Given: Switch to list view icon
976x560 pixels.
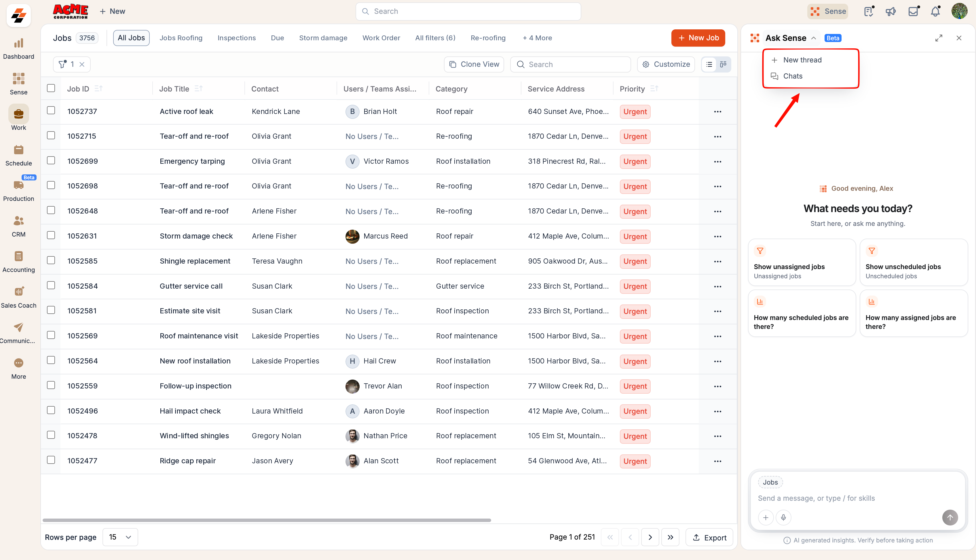Looking at the screenshot, I should point(709,64).
